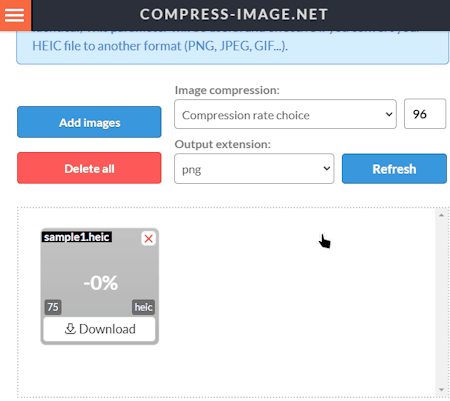Open the orange hamburger menu
Screen dimensions: 450x401
pos(15,15)
